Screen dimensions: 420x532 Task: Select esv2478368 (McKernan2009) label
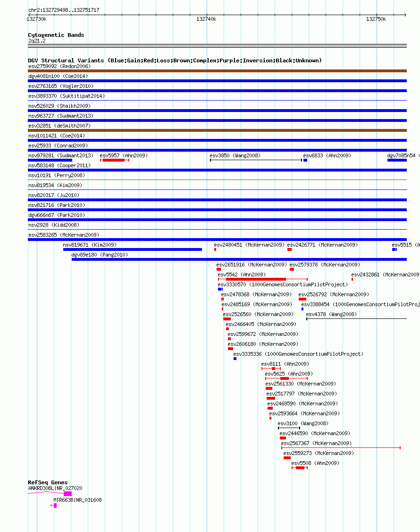256,294
